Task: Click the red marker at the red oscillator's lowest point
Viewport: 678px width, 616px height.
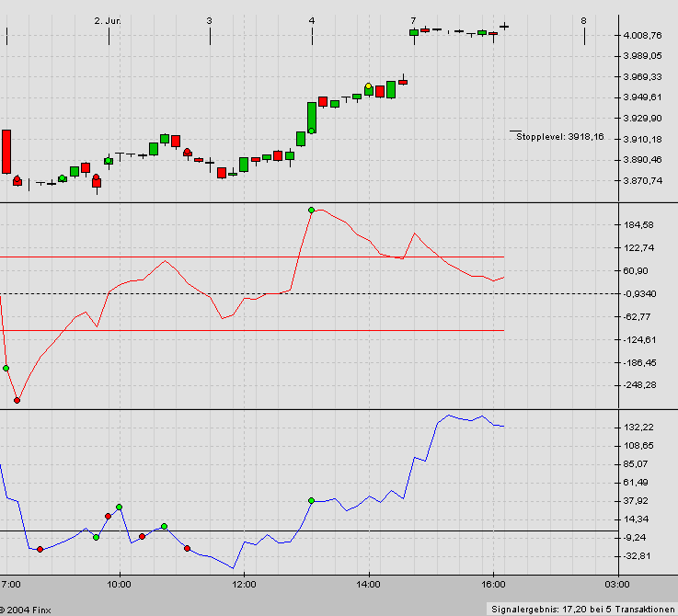Action: pyautogui.click(x=17, y=400)
